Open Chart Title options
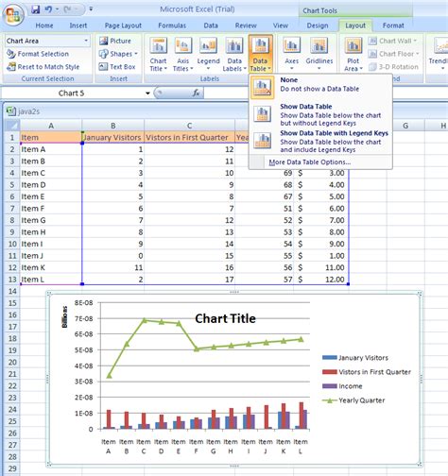This screenshot has height=476, width=448. click(158, 54)
